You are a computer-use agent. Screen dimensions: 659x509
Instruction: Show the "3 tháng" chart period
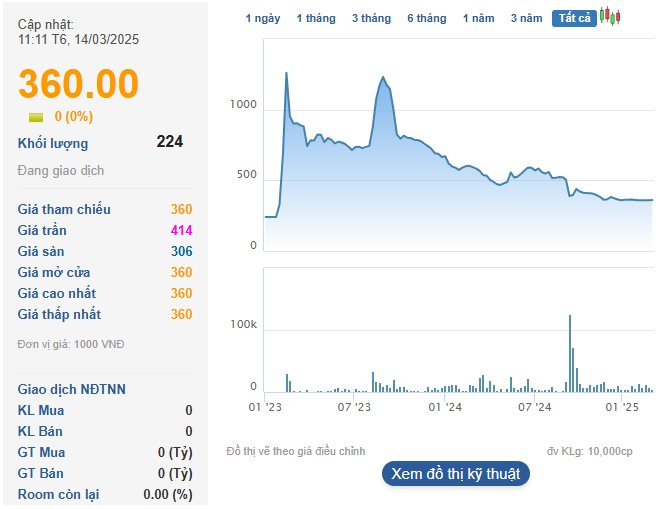pos(371,19)
